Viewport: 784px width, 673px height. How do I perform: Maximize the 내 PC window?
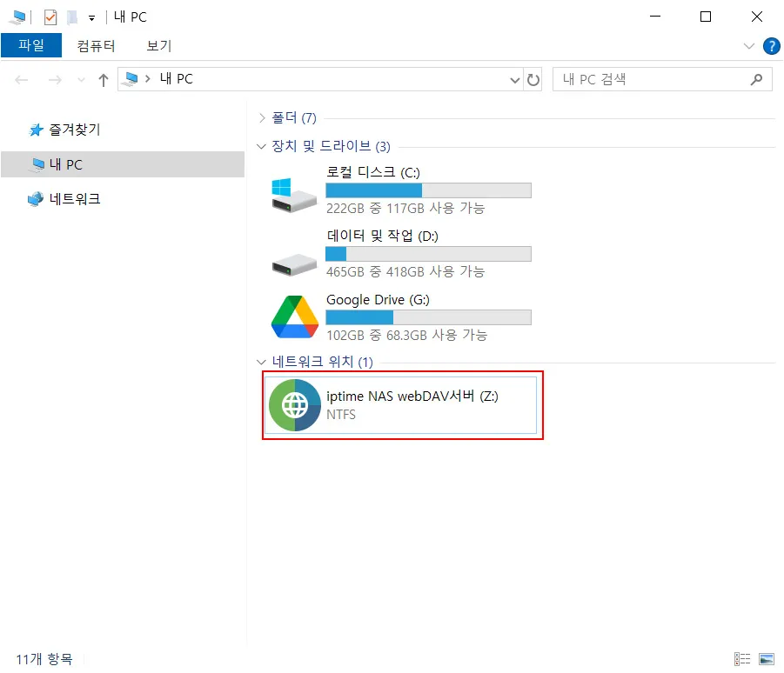(x=706, y=17)
